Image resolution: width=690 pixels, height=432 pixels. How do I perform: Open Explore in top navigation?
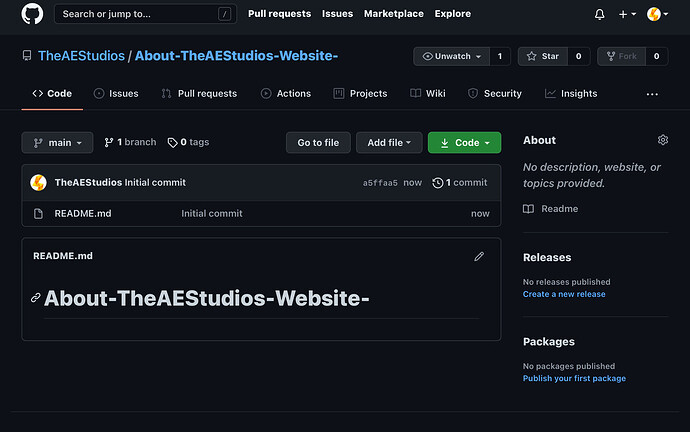(x=452, y=14)
